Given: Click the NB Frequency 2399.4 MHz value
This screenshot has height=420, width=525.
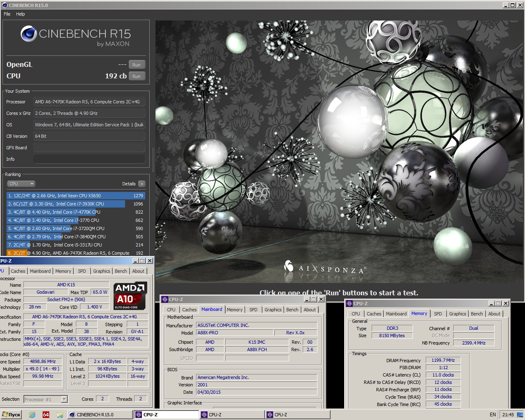Looking at the screenshot, I should point(474,343).
